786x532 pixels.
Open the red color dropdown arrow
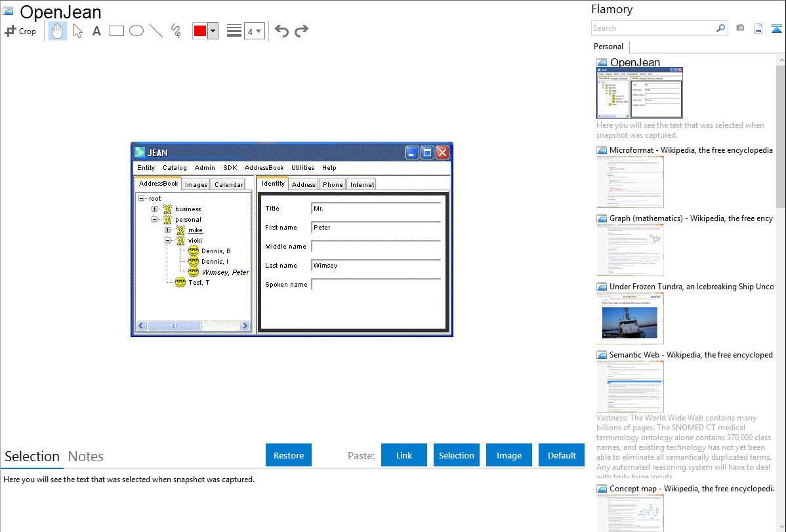tap(213, 31)
